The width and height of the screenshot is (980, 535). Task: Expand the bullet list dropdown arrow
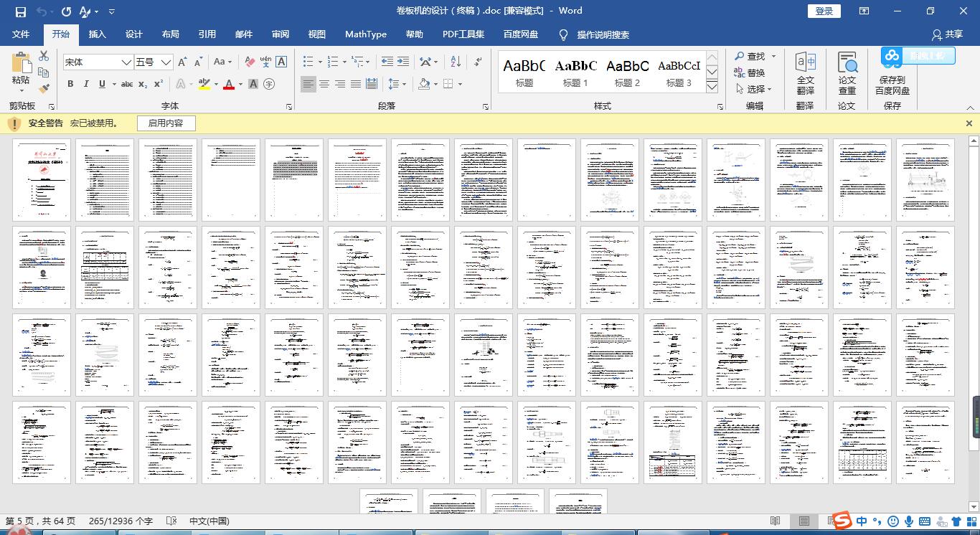point(321,62)
